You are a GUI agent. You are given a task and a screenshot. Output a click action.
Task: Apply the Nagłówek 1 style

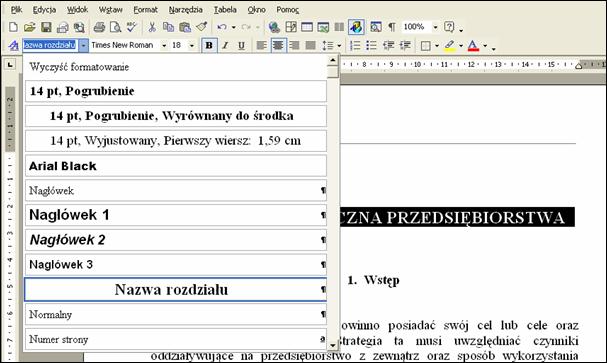click(x=176, y=215)
